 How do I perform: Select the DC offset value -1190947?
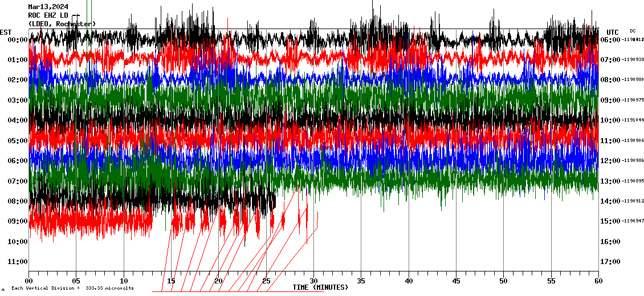(x=634, y=221)
